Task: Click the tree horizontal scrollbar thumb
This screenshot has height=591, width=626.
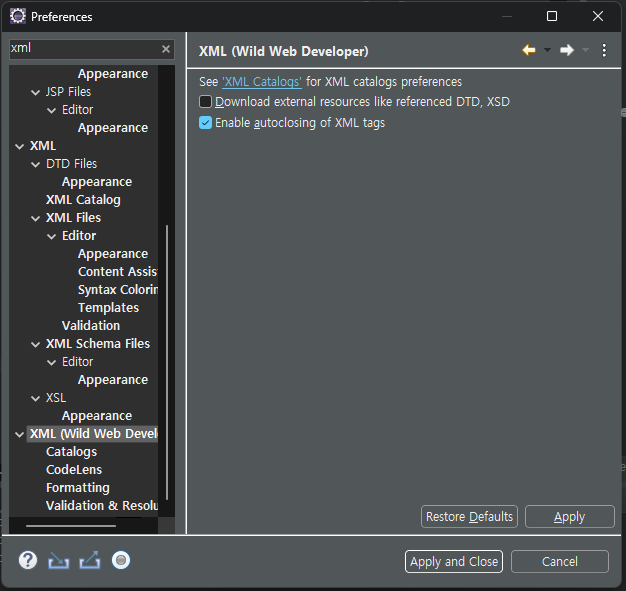Action: 71,526
